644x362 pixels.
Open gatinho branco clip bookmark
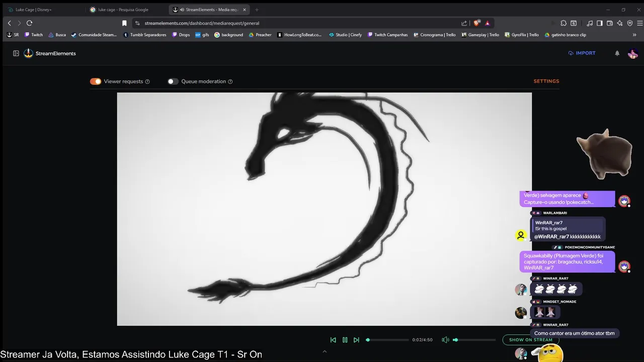565,35
